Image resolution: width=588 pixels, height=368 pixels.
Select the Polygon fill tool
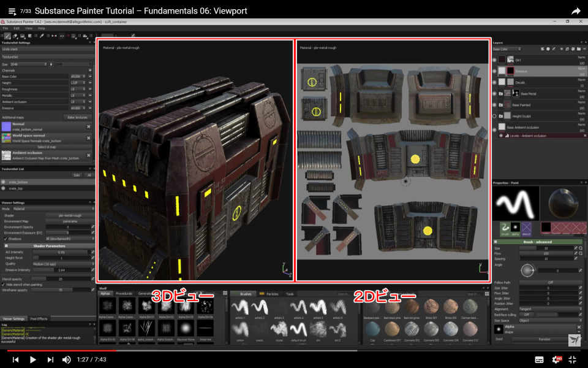point(29,36)
